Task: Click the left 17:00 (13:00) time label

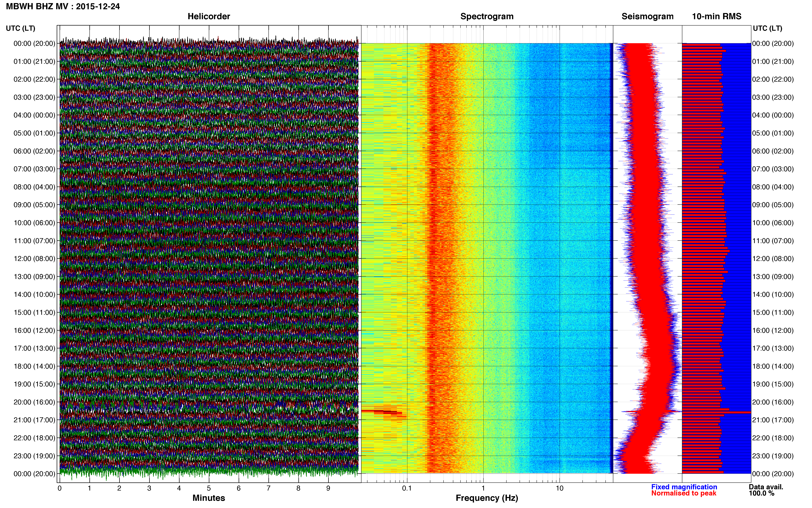Action: click(x=34, y=348)
